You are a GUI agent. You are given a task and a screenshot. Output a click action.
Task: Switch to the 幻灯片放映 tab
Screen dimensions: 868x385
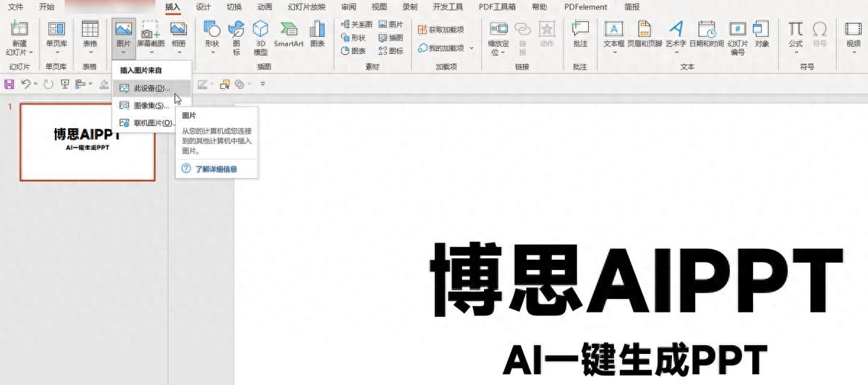[x=307, y=7]
